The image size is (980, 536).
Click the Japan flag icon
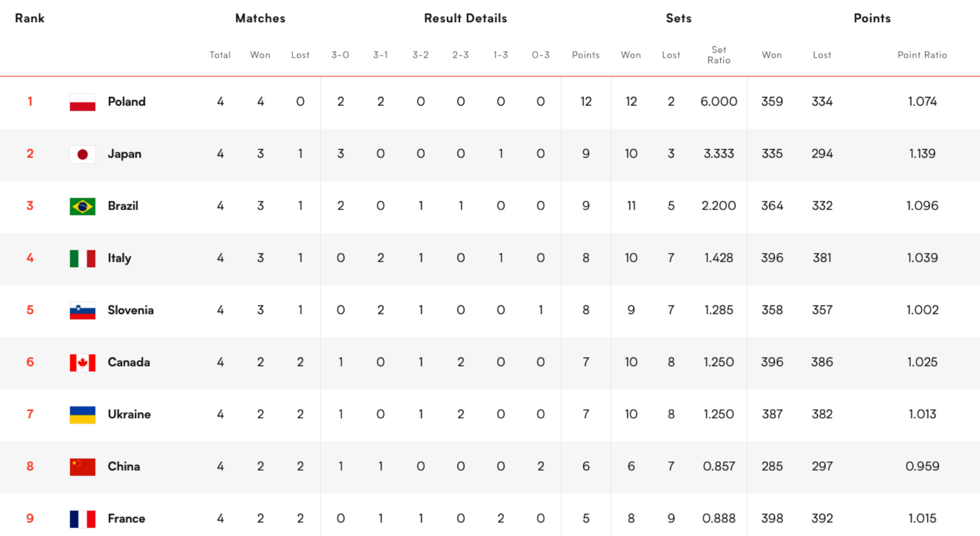pos(83,154)
